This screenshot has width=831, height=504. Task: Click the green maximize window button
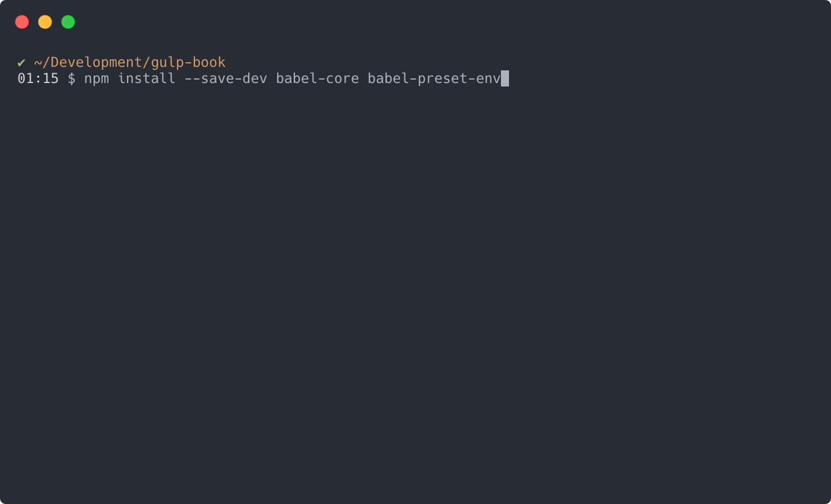pos(68,22)
